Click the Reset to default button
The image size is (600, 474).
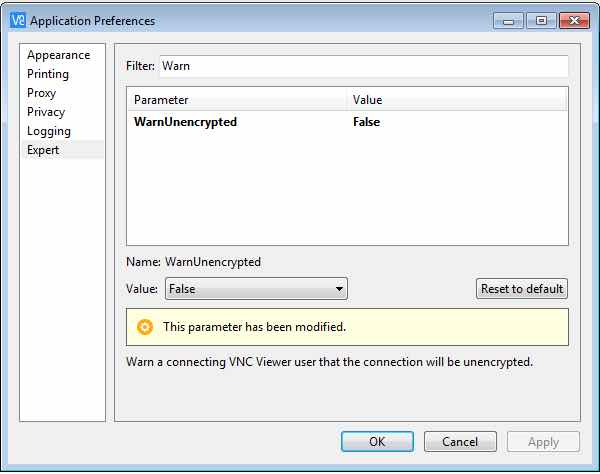pos(522,289)
